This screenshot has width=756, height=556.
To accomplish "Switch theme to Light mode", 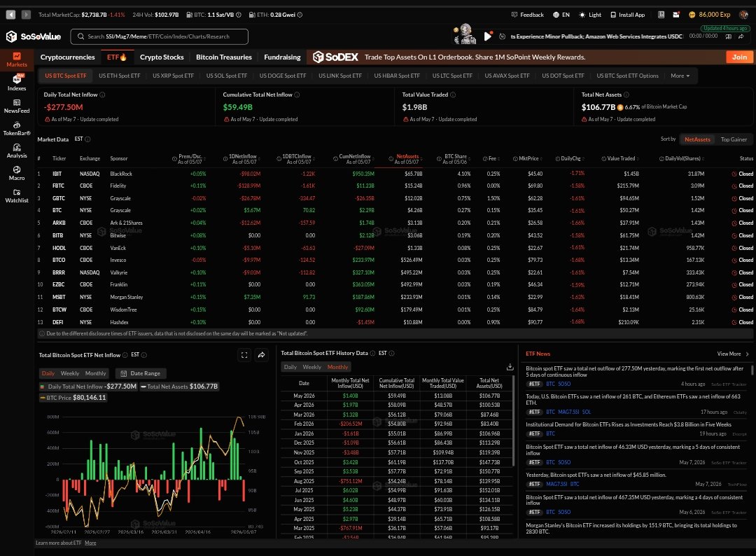I will (590, 15).
